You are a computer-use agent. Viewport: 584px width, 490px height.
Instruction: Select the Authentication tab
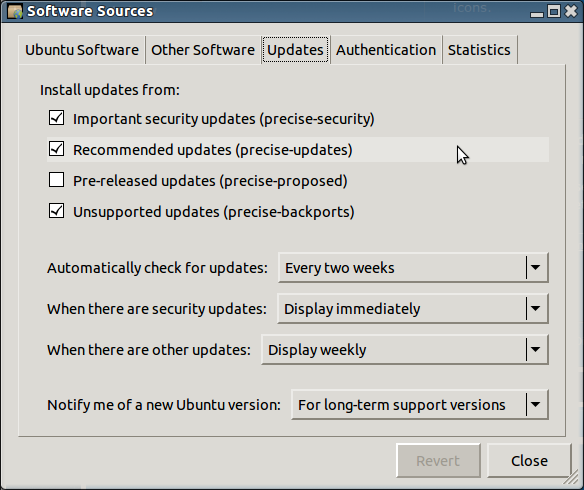386,50
